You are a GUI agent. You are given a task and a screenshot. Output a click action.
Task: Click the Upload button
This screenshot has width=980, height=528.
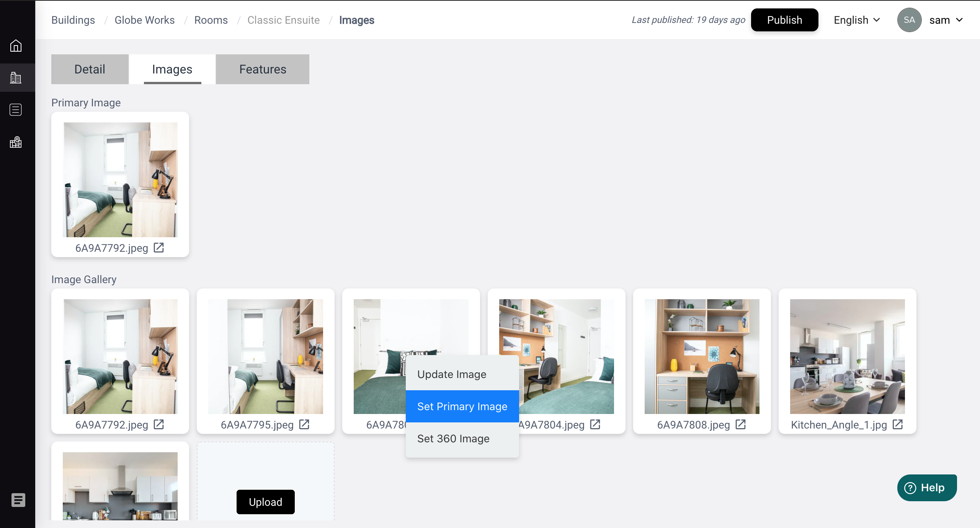tap(265, 502)
